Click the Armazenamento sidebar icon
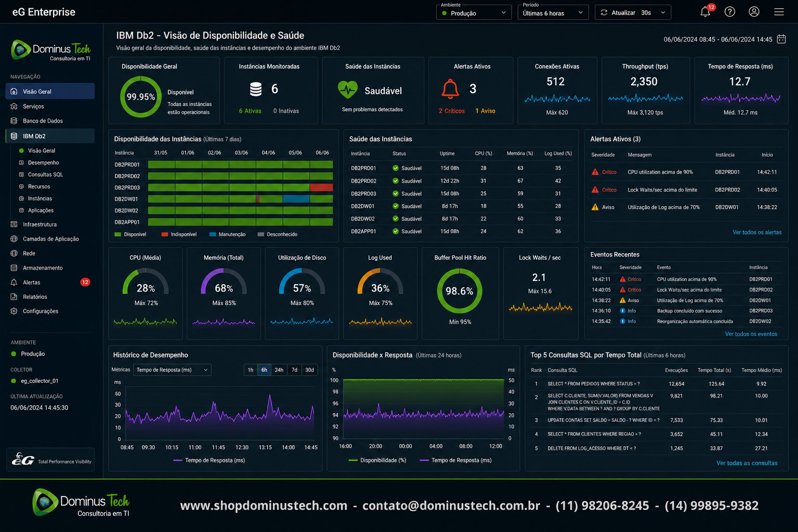The height and width of the screenshot is (532, 798). 14,268
